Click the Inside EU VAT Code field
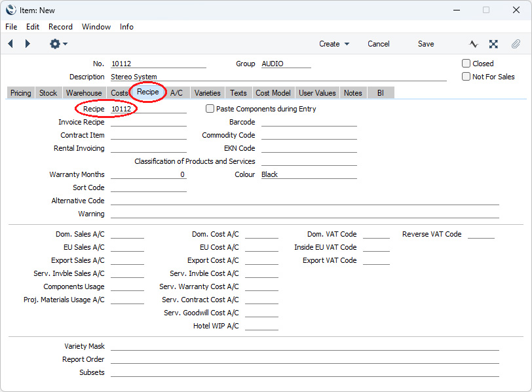 pyautogui.click(x=376, y=247)
